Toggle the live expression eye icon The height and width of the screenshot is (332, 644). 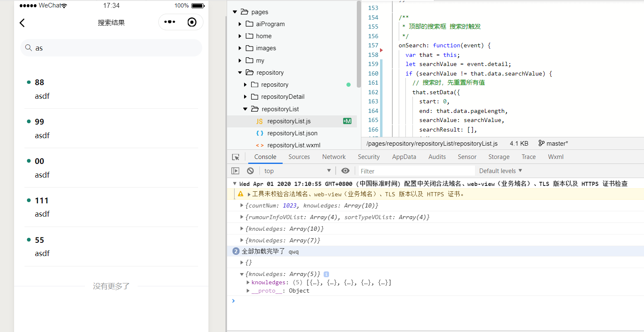[x=345, y=171]
